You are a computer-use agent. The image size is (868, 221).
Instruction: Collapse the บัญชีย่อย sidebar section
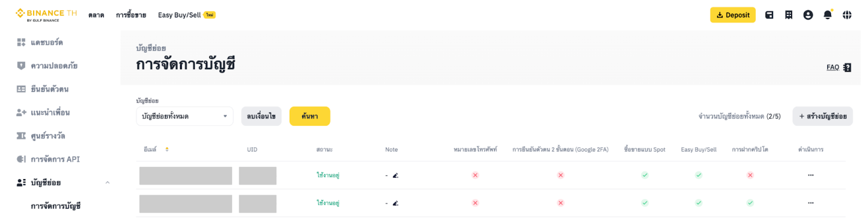pyautogui.click(x=107, y=182)
